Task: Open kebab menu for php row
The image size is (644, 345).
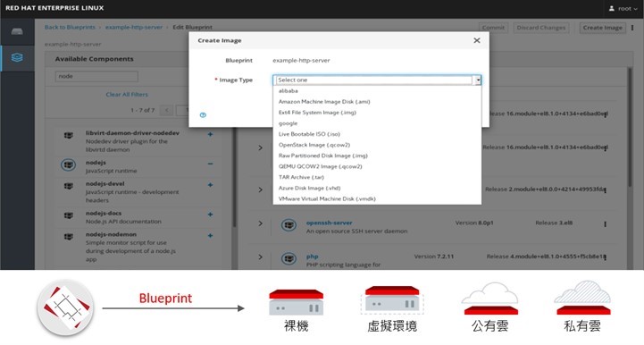Action: click(605, 257)
